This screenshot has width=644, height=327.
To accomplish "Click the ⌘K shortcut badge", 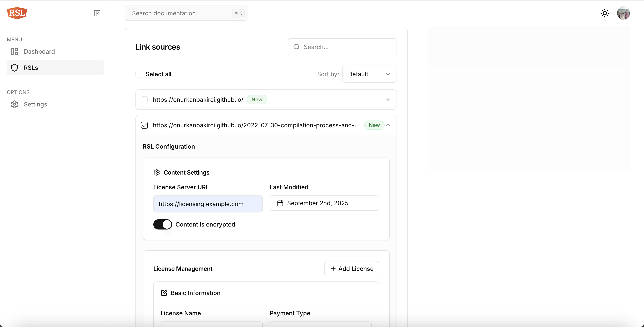I will (x=238, y=13).
